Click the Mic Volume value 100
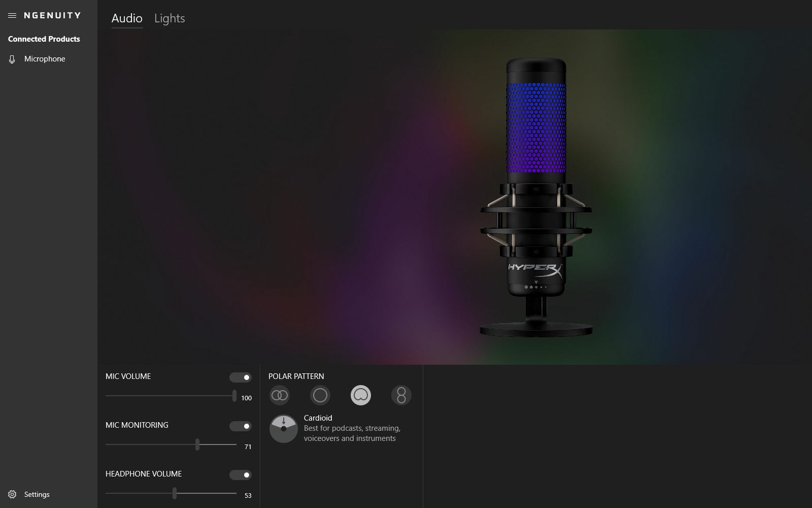Image resolution: width=812 pixels, height=508 pixels. (247, 398)
